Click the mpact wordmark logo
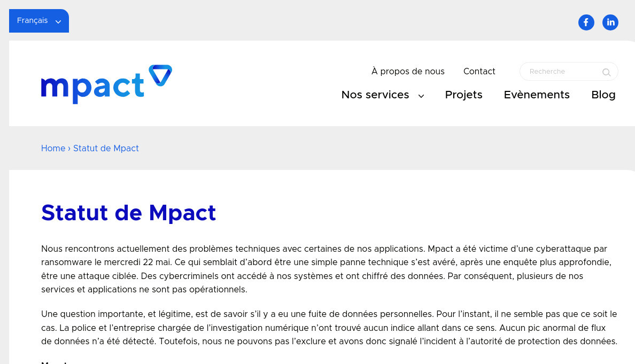635x364 pixels. pos(92,88)
